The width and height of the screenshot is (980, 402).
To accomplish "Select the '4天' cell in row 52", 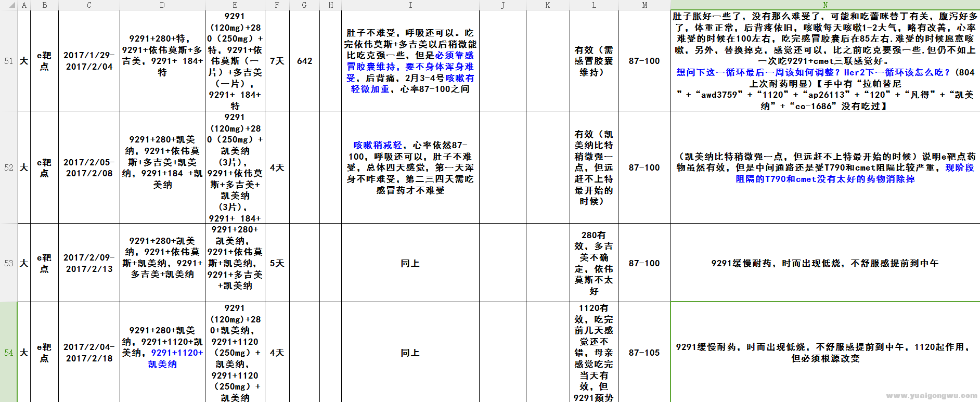I will pyautogui.click(x=277, y=167).
